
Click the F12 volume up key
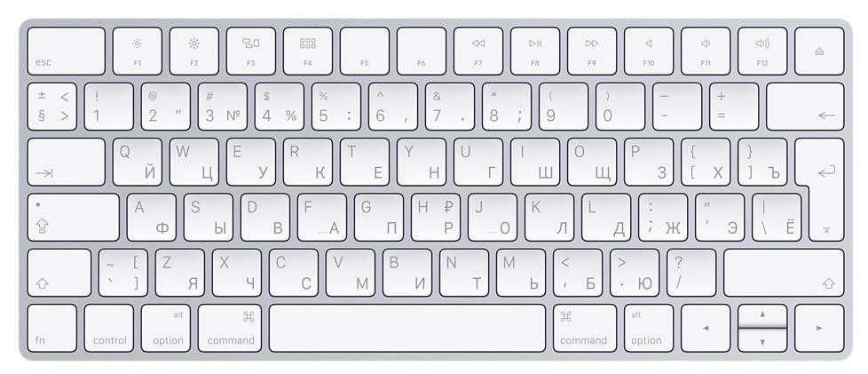coord(762,51)
